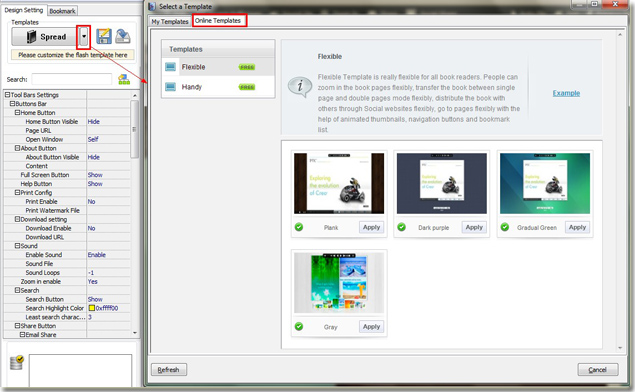Click the Refresh button
This screenshot has width=635, height=392.
coord(169,370)
